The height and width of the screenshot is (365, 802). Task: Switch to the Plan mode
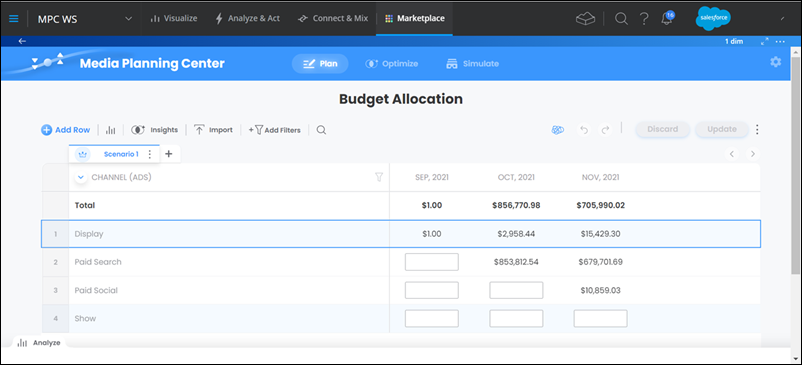[320, 64]
